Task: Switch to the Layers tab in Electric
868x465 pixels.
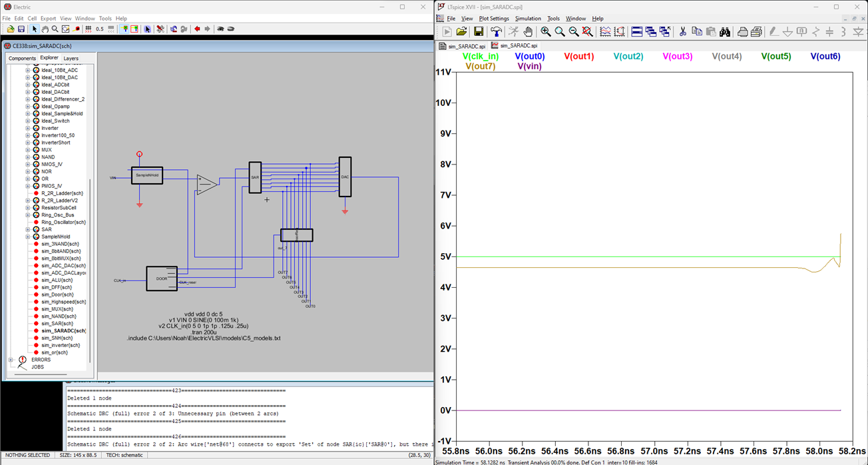Action: [71, 59]
